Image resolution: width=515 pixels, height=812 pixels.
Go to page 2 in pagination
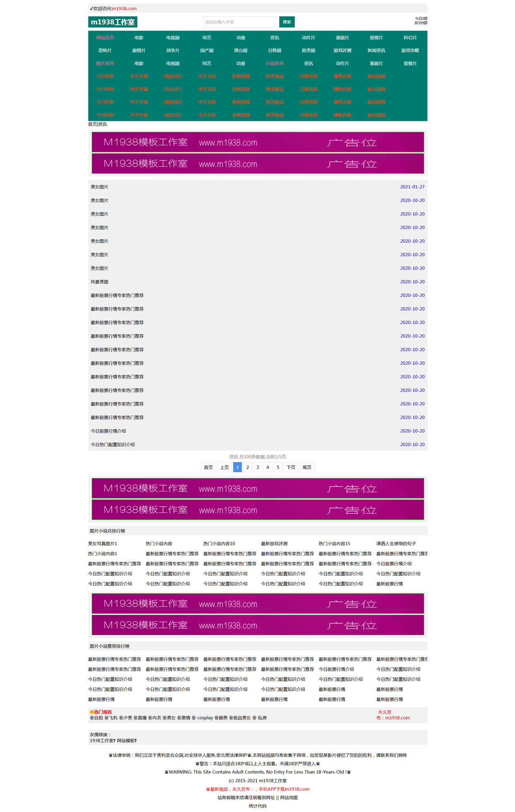pos(247,467)
